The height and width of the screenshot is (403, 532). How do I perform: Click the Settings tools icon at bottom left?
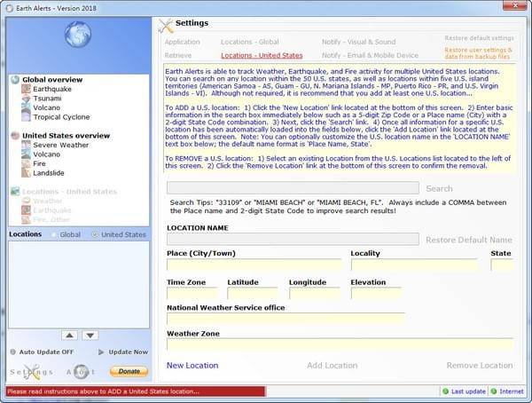[31, 372]
